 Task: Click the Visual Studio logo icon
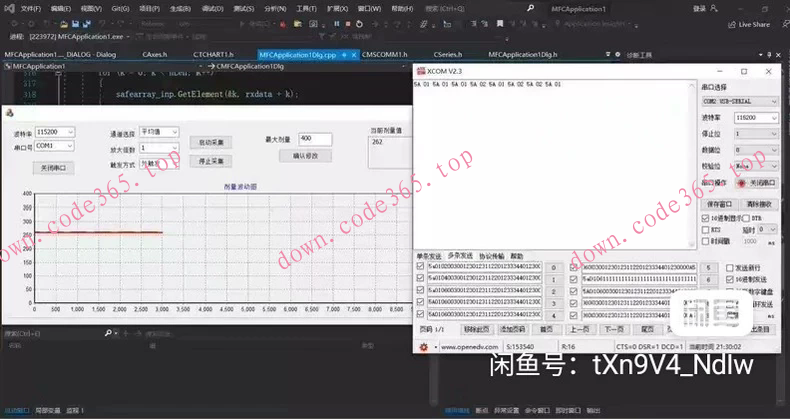(x=8, y=8)
